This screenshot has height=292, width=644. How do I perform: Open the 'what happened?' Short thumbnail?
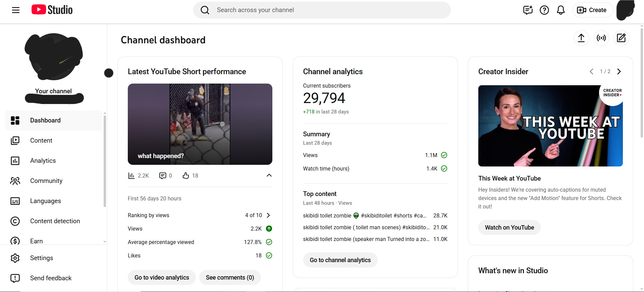click(x=200, y=124)
